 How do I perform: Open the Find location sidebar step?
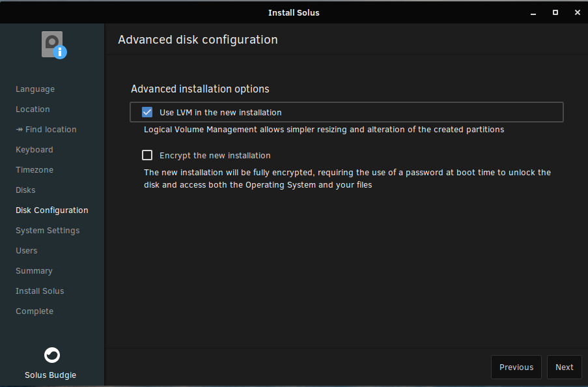pos(46,130)
